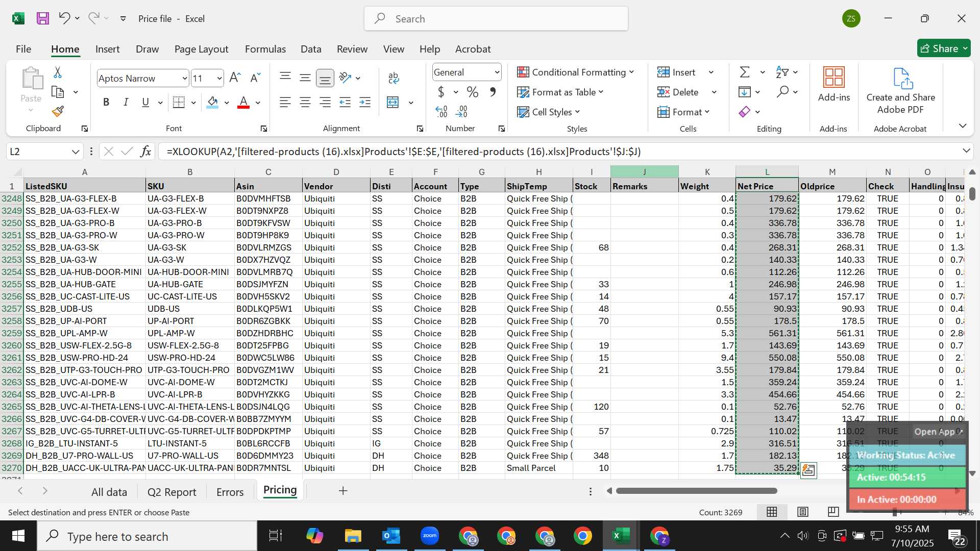The width and height of the screenshot is (980, 551).
Task: Click the Paste Options icon near cell L3270
Action: (808, 470)
